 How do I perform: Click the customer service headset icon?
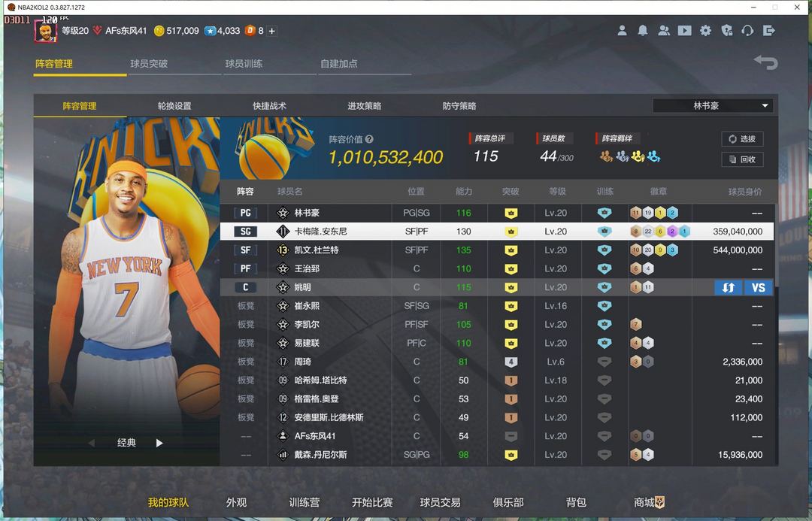747,31
